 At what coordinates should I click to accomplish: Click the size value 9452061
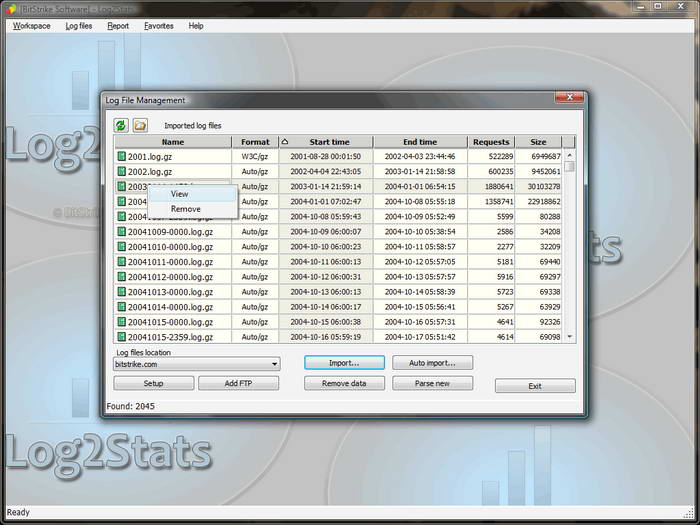tap(546, 171)
